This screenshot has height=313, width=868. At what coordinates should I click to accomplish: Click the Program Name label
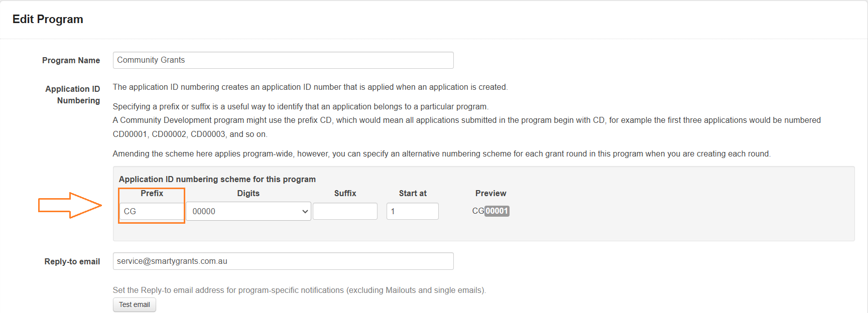[x=71, y=61]
